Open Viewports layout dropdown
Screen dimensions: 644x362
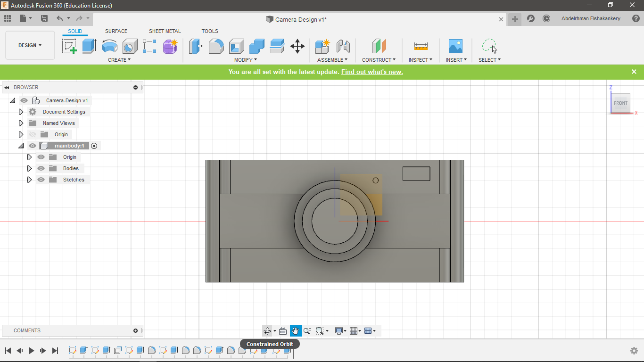coord(371,331)
